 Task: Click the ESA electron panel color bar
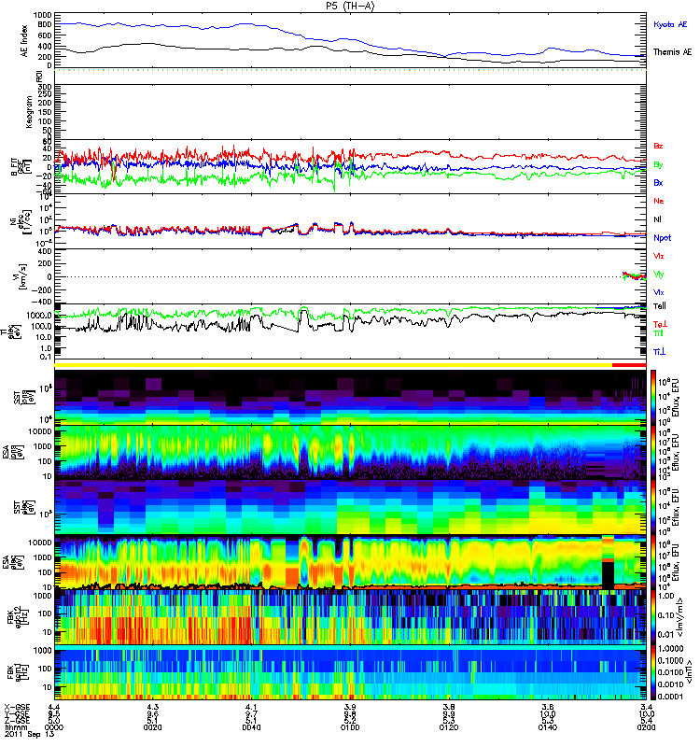coord(653,563)
